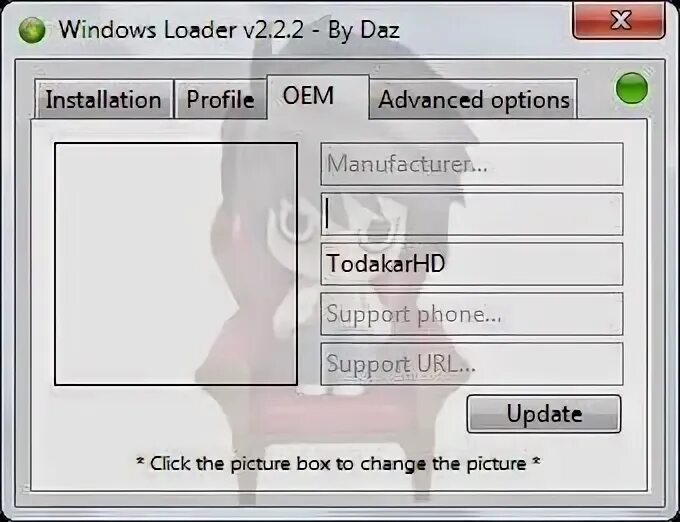This screenshot has width=680, height=522.
Task: Select the TodakarHD text field
Action: click(472, 264)
